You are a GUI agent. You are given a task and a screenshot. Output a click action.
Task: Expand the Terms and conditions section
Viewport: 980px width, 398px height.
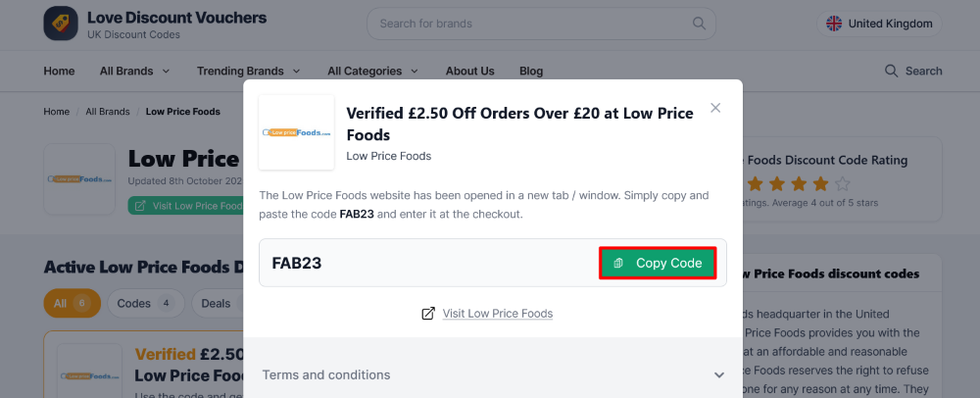tap(718, 374)
